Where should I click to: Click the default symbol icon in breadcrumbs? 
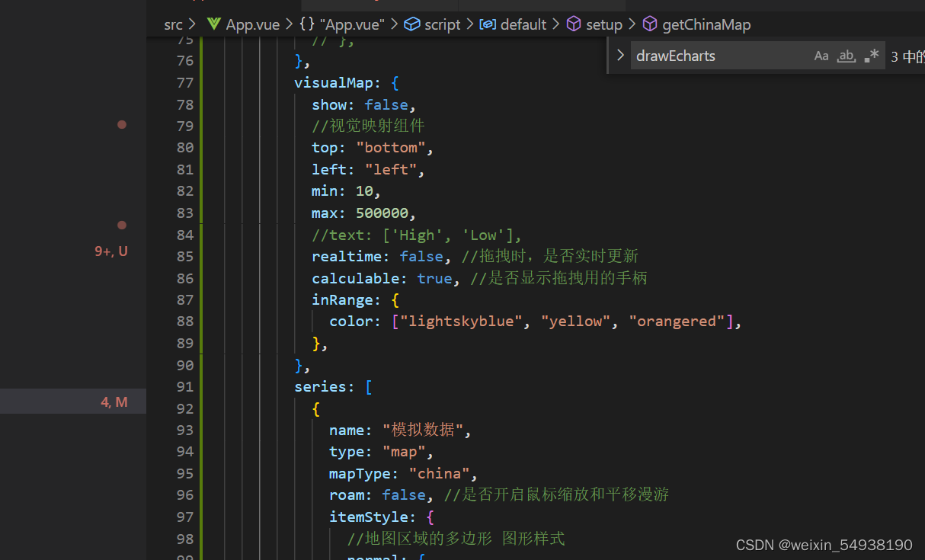[x=488, y=24]
